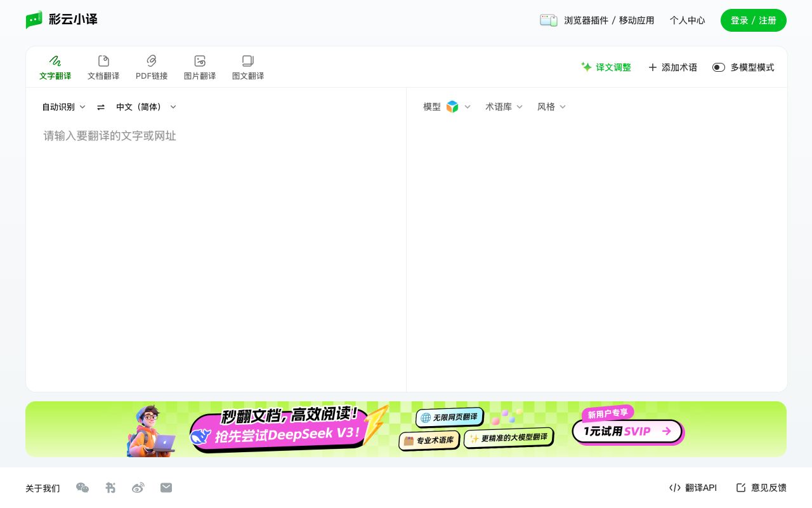
Task: Select the swap languages arrow icon
Action: 101,107
